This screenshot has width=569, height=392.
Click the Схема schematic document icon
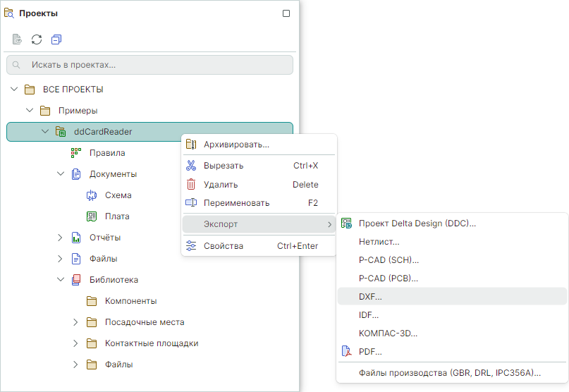click(x=92, y=195)
